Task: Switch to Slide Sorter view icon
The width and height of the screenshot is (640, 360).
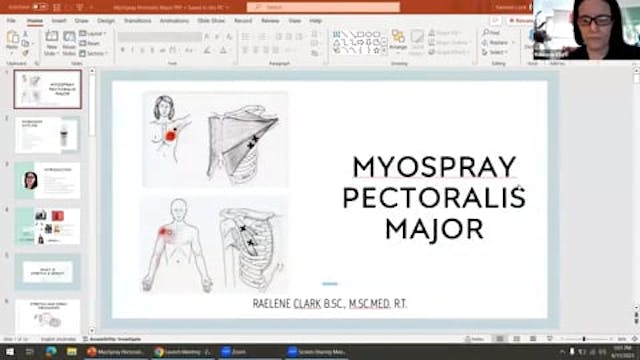Action: click(517, 339)
